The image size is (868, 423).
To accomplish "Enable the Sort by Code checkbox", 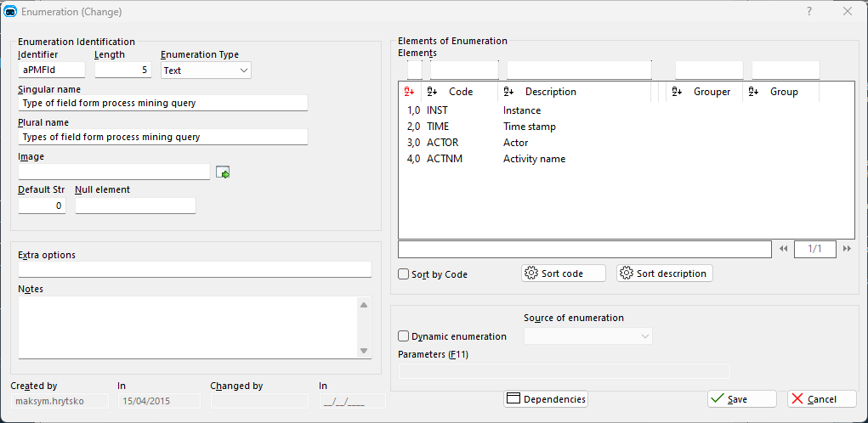I will pos(404,274).
